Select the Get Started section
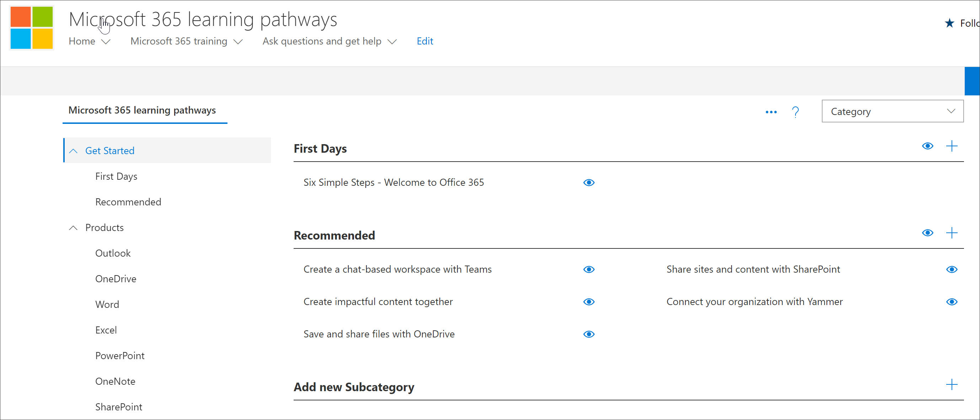Viewport: 980px width, 420px height. [110, 150]
